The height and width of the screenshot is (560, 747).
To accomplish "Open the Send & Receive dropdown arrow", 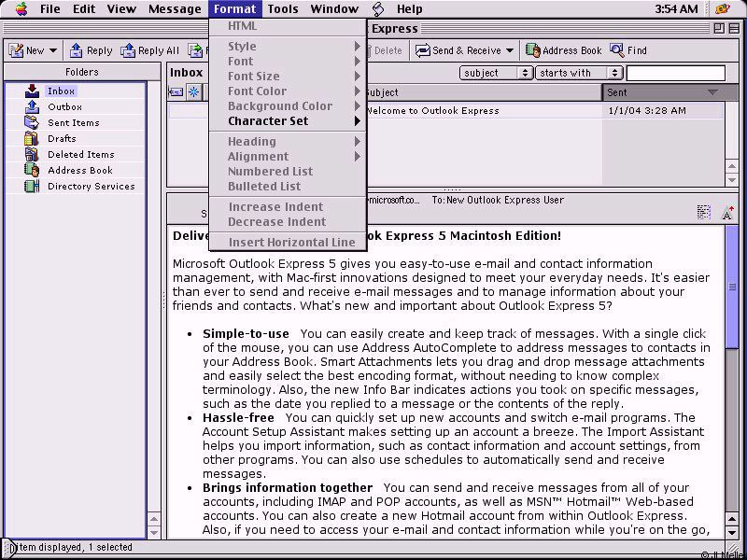I will tap(509, 50).
